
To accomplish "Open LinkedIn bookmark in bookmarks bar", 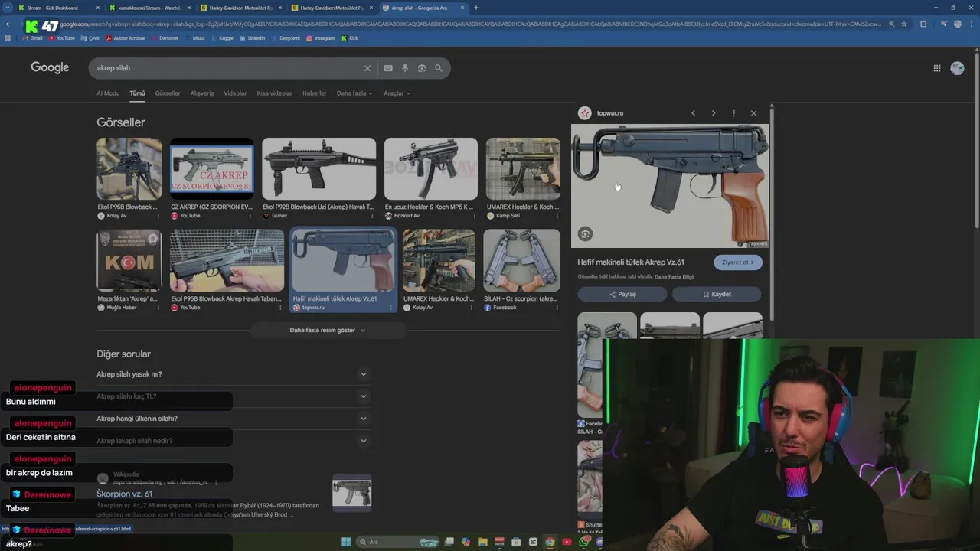I will 253,37.
